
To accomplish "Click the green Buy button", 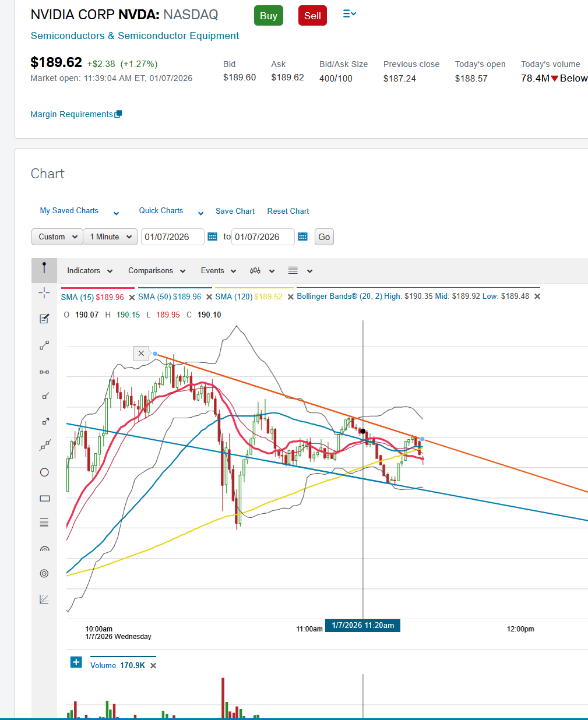I will 268,16.
